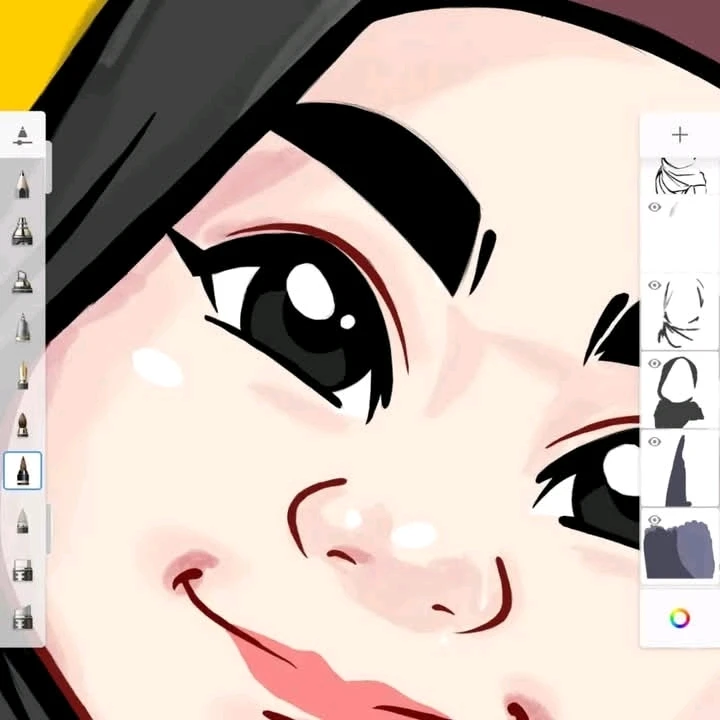The width and height of the screenshot is (720, 720).
Task: Tap the currently highlighted ink pen brush
Action: 22,470
